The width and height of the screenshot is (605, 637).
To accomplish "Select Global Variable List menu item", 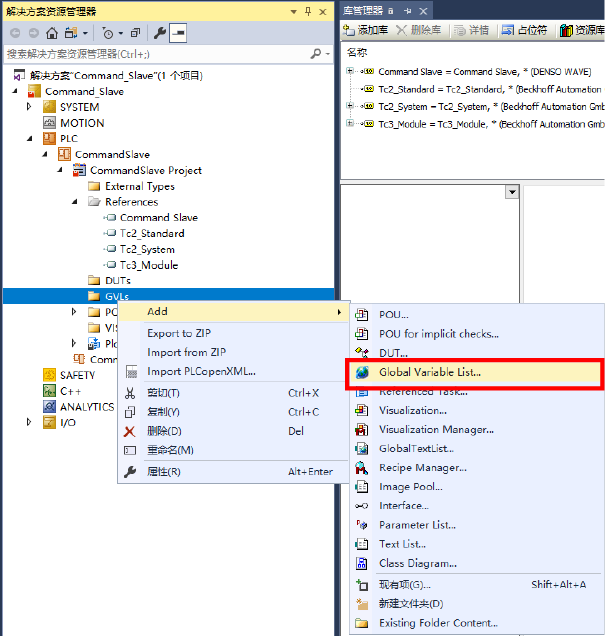I will pyautogui.click(x=430, y=372).
